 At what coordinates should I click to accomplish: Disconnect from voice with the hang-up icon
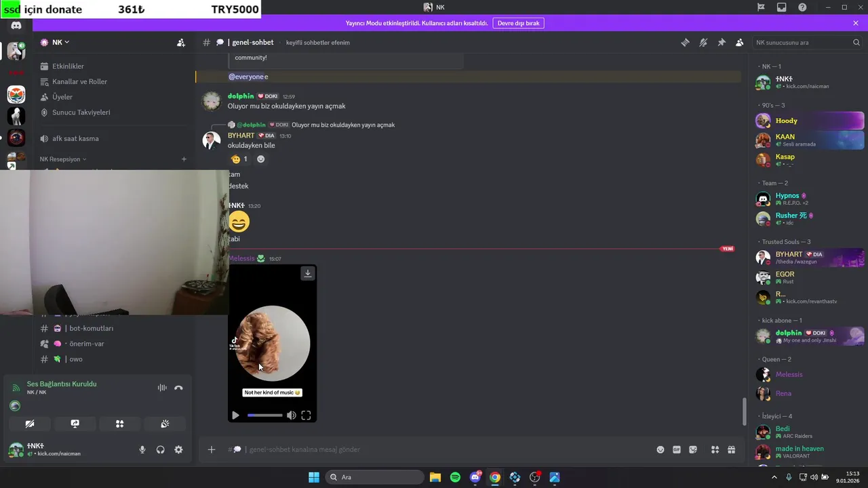tap(178, 388)
